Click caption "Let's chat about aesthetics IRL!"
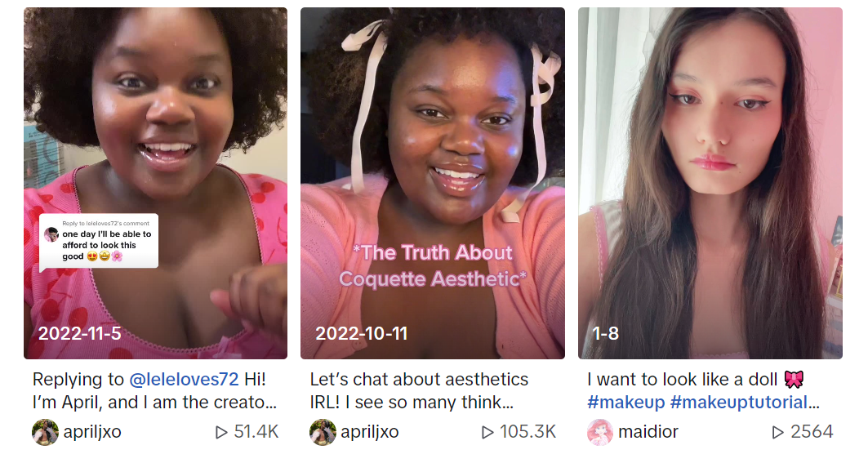Viewport: 868px width, 463px height. 419,390
